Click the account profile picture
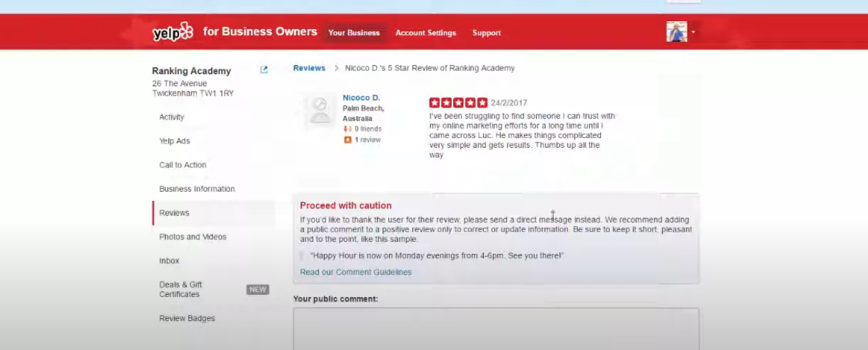This screenshot has height=350, width=868. tap(677, 32)
